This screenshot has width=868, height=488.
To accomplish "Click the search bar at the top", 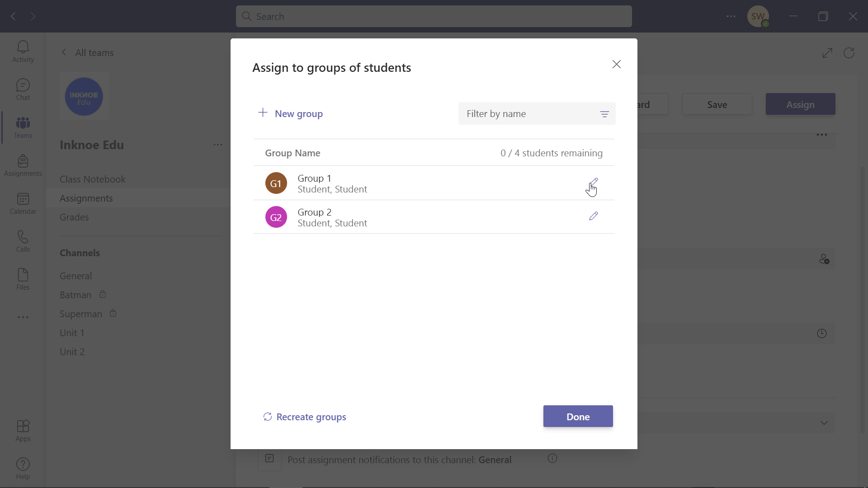I will 434,16.
